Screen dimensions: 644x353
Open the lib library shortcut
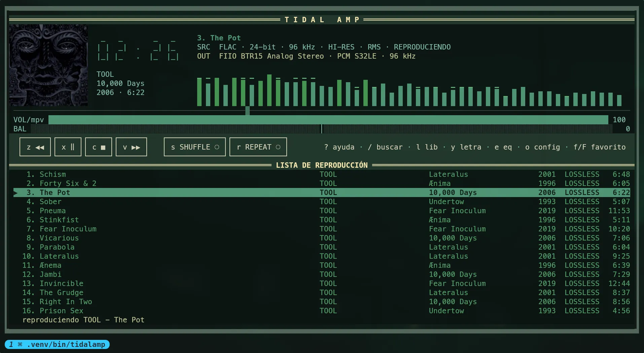click(x=427, y=147)
